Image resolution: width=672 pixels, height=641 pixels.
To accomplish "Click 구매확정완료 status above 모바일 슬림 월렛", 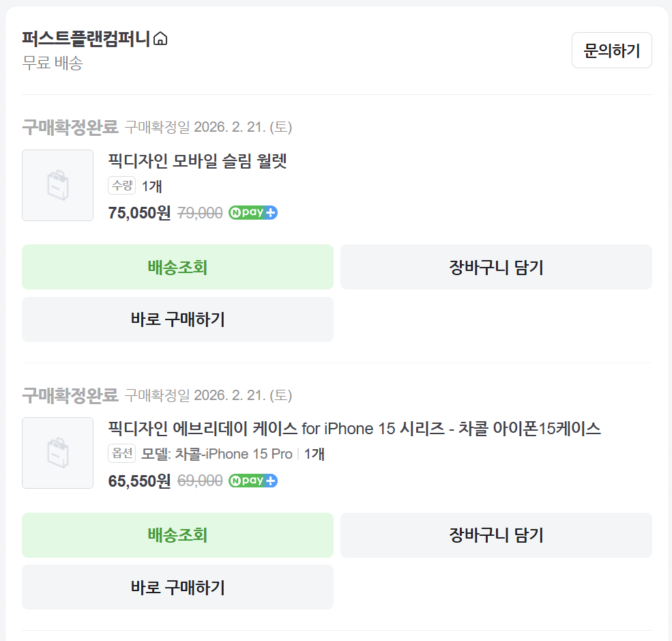I will tap(70, 127).
